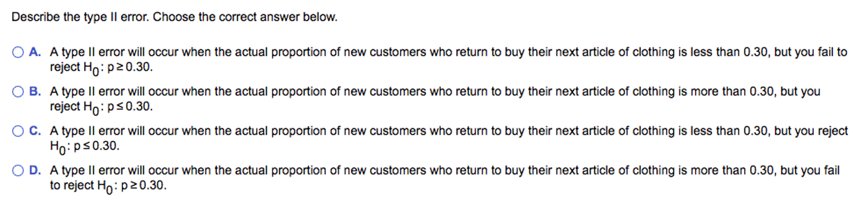Viewport: 868px width, 213px height.
Task: Click 'but you reject' in option C
Action: point(811,131)
